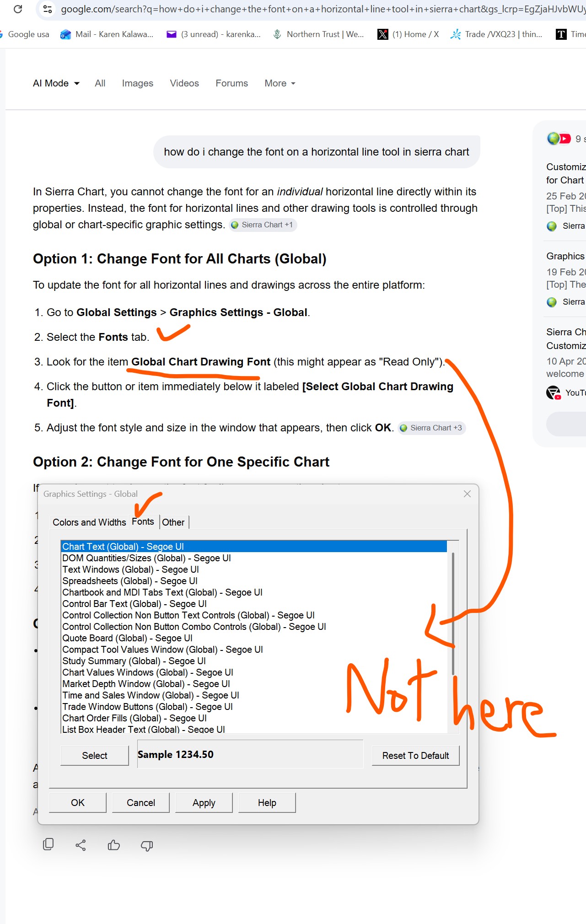The width and height of the screenshot is (586, 924).
Task: Select DOM Quantities/Sizes (Global) font item
Action: coord(254,558)
